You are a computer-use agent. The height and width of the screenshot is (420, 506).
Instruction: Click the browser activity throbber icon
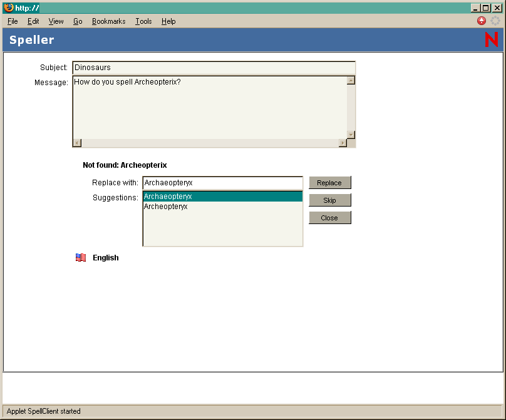pyautogui.click(x=495, y=21)
